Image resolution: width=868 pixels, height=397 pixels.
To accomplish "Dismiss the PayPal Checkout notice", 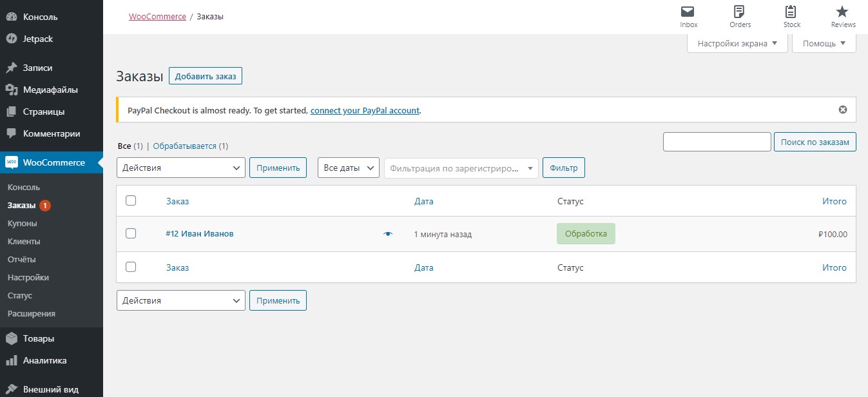I will point(842,110).
